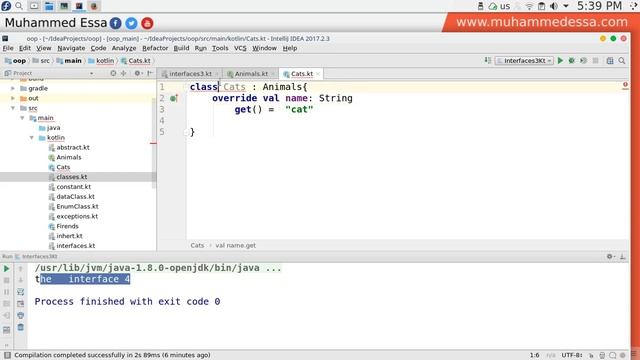Image resolution: width=640 pixels, height=360 pixels.
Task: Select Firends in the project tree
Action: tap(67, 226)
